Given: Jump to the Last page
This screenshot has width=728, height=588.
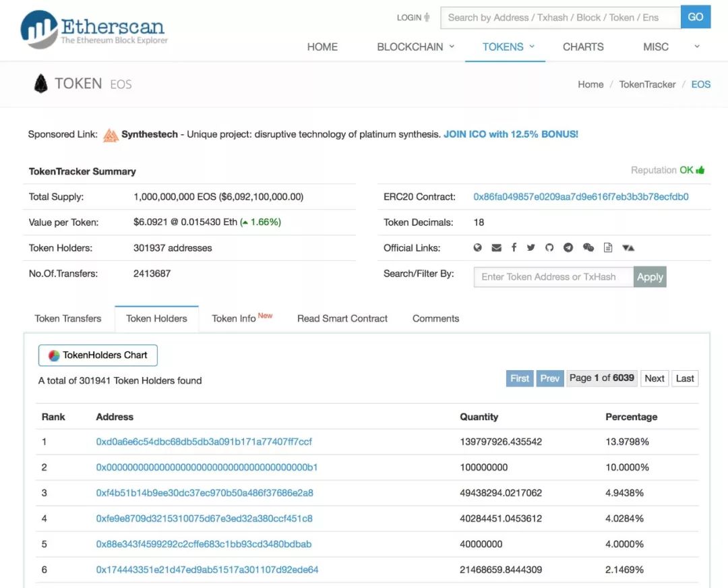Looking at the screenshot, I should [685, 378].
